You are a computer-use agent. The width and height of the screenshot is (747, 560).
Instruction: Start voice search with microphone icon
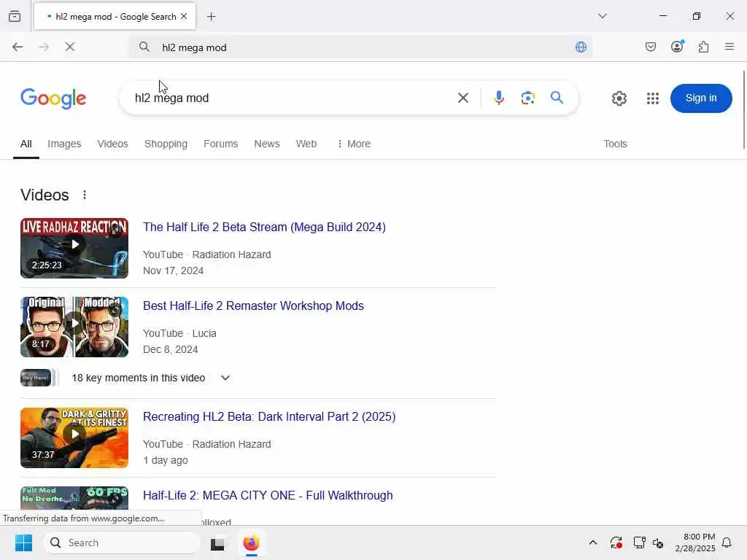click(498, 98)
